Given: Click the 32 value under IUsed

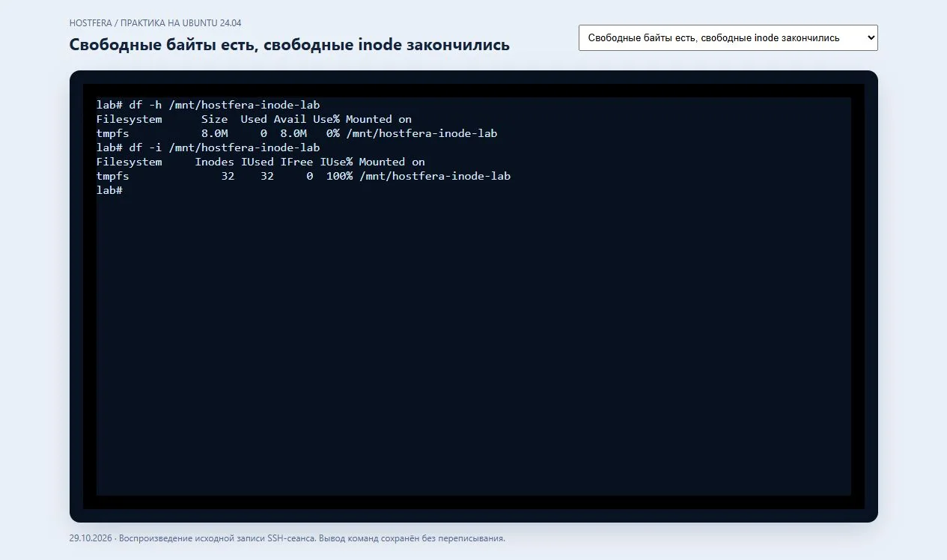Looking at the screenshot, I should pos(267,176).
